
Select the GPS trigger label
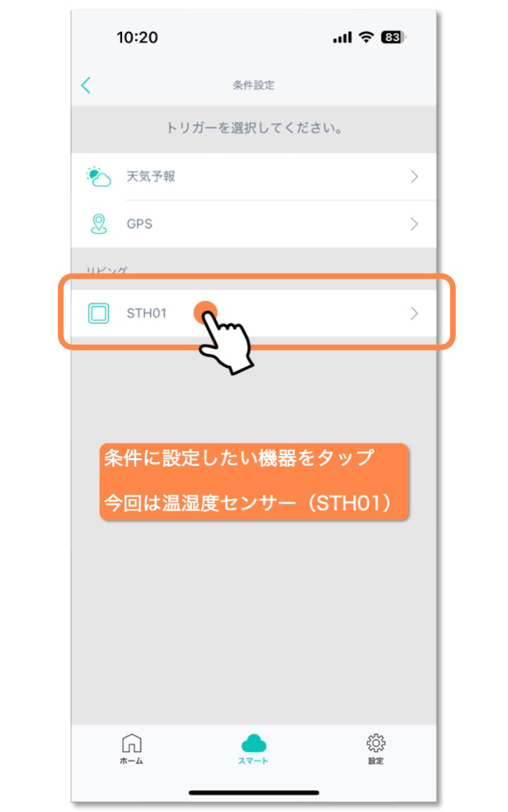click(140, 223)
